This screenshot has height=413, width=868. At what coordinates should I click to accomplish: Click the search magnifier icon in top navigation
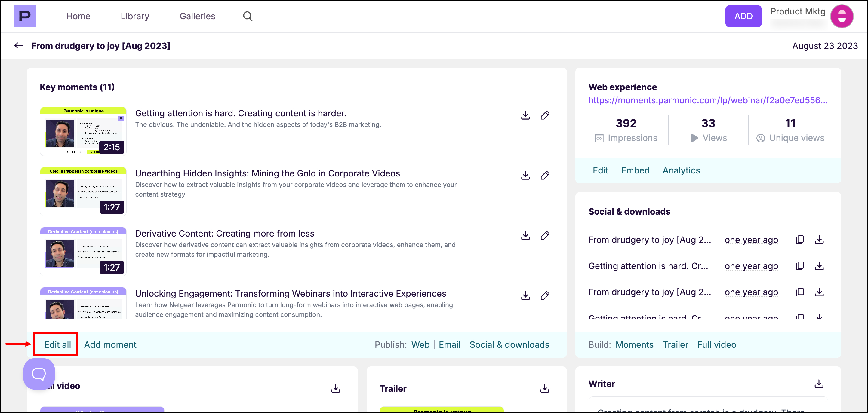pos(248,16)
